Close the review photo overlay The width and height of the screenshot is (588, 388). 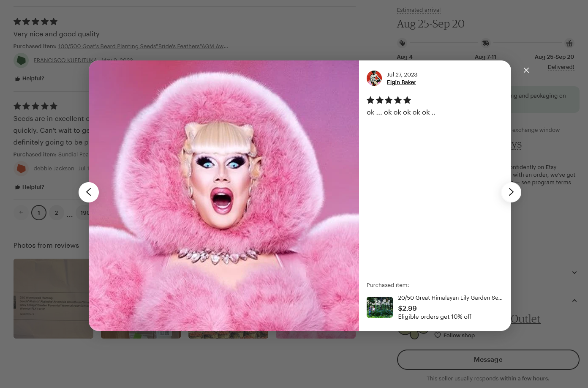tap(526, 70)
